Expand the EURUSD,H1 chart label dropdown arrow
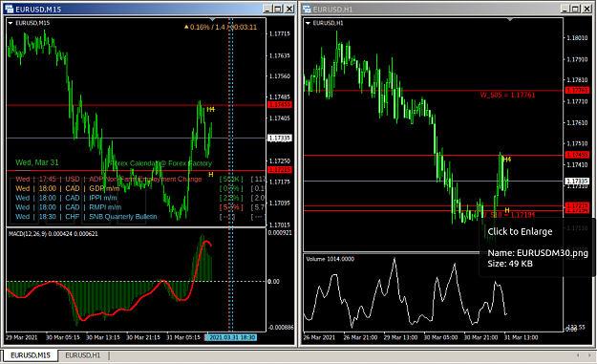This screenshot has height=364, width=597. [308, 23]
